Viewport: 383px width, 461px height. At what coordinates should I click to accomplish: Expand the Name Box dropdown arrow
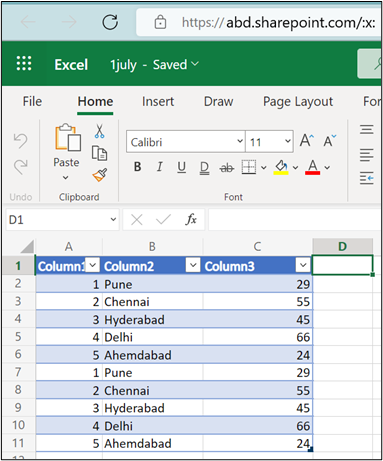[113, 219]
